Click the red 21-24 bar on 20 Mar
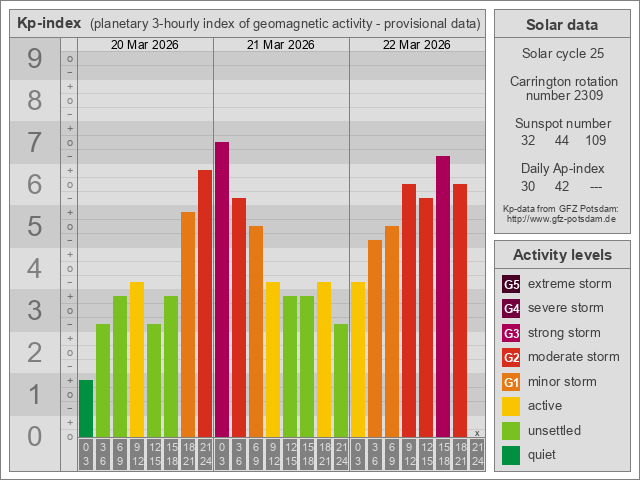The height and width of the screenshot is (480, 640). point(205,304)
